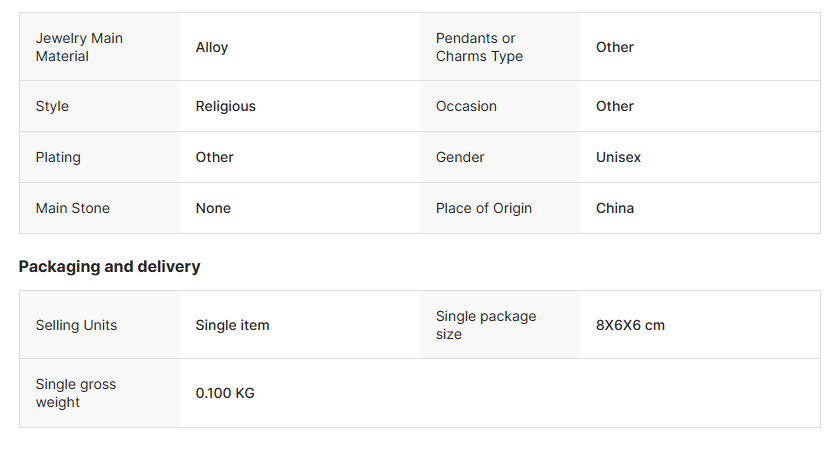Screen dimensions: 828x454
Task: Click the Jewelry Main Material label
Action: (x=79, y=47)
